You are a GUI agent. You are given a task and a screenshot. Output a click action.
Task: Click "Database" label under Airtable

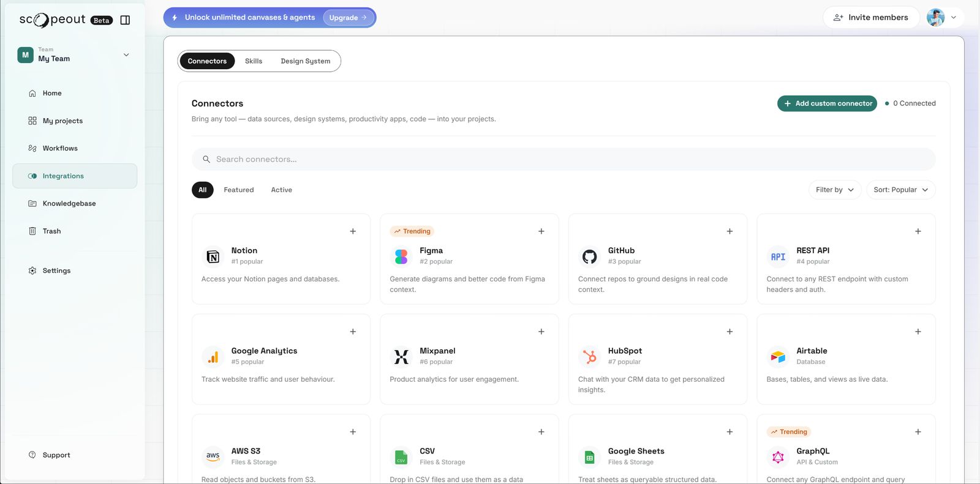pyautogui.click(x=811, y=362)
